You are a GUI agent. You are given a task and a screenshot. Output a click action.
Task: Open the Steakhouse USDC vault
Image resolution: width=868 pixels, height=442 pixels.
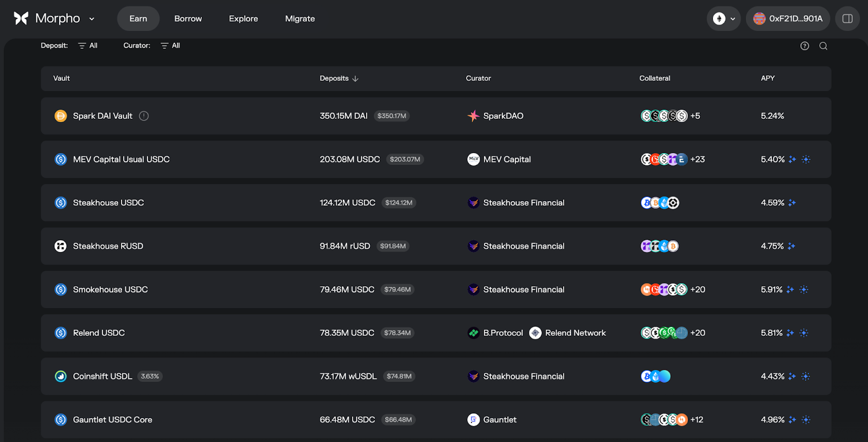coord(436,203)
